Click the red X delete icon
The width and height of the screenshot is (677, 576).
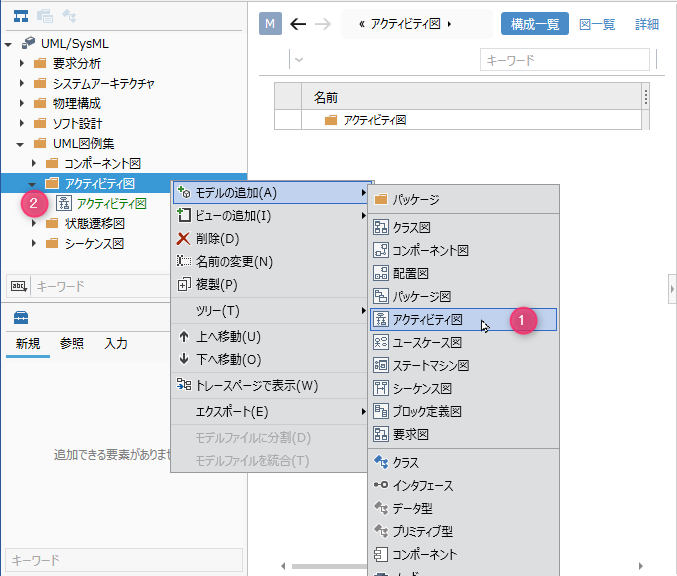click(183, 238)
